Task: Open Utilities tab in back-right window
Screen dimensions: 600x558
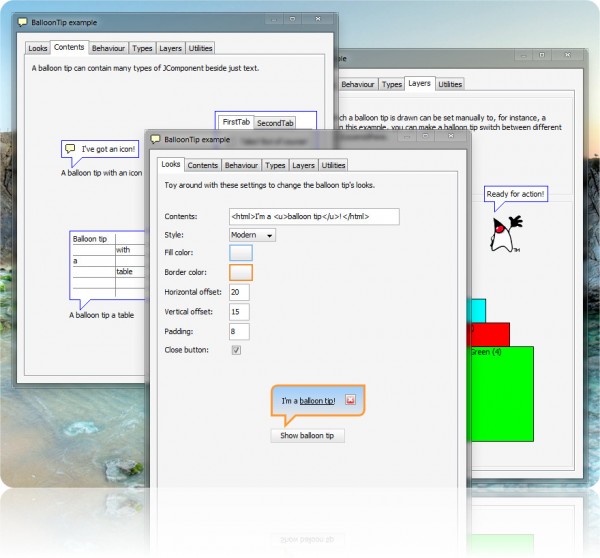Action: click(450, 85)
